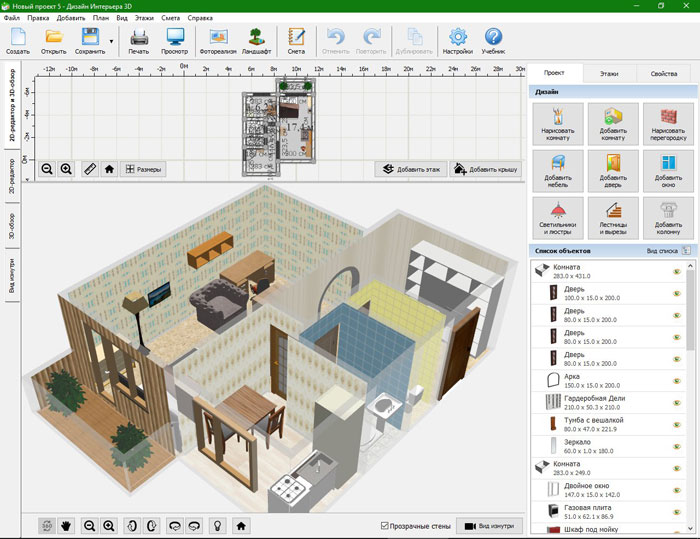Screen dimensions: 700x539
Task: Open the Добавить menu
Action: [71, 18]
